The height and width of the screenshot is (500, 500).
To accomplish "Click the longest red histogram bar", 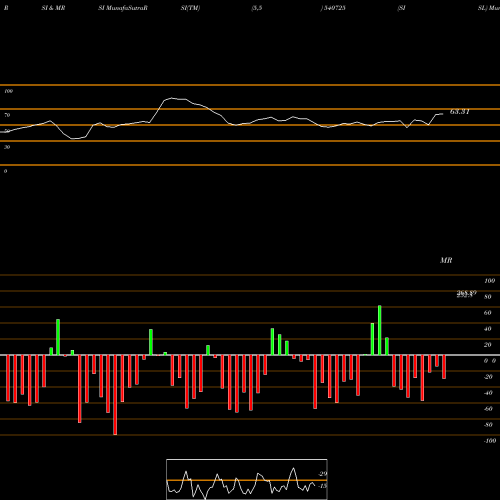I will 115,395.
